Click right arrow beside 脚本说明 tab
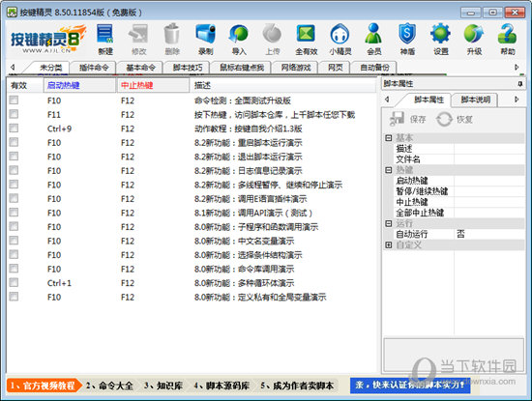532x401 pixels. pyautogui.click(x=517, y=100)
